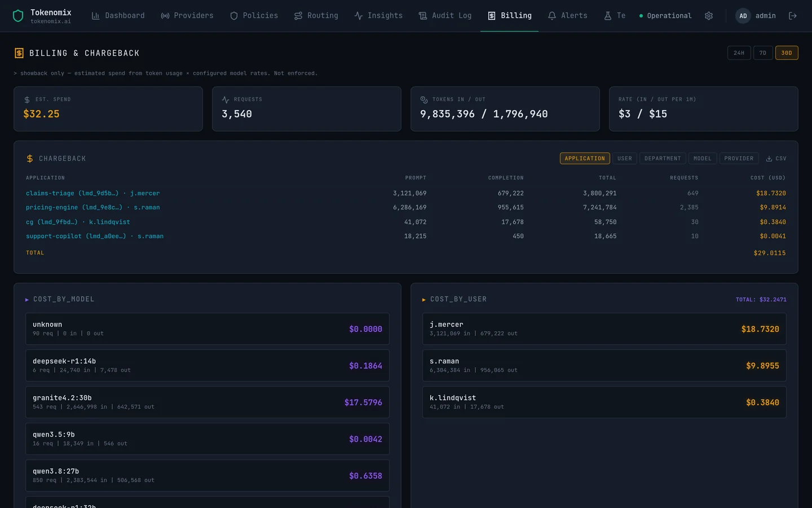Click the green Operational status dot
The image size is (812, 508).
pyautogui.click(x=641, y=16)
